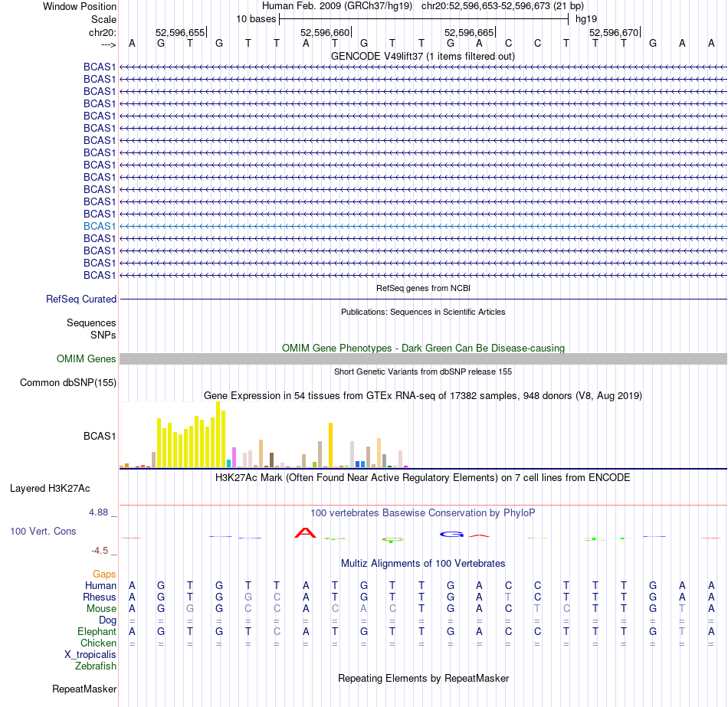
Task: Open Repeating Elements by RepeatMasker title
Action: 423,678
